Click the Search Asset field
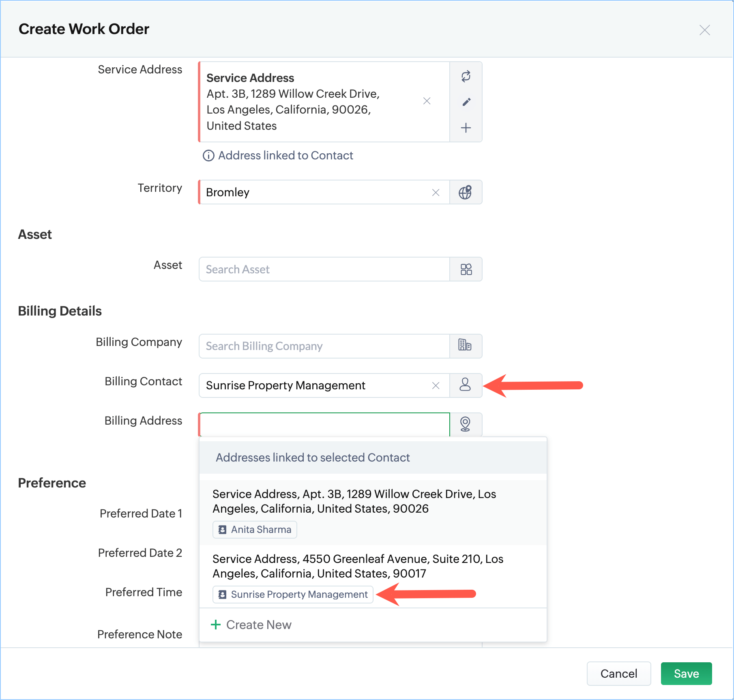The height and width of the screenshot is (700, 734). [324, 269]
